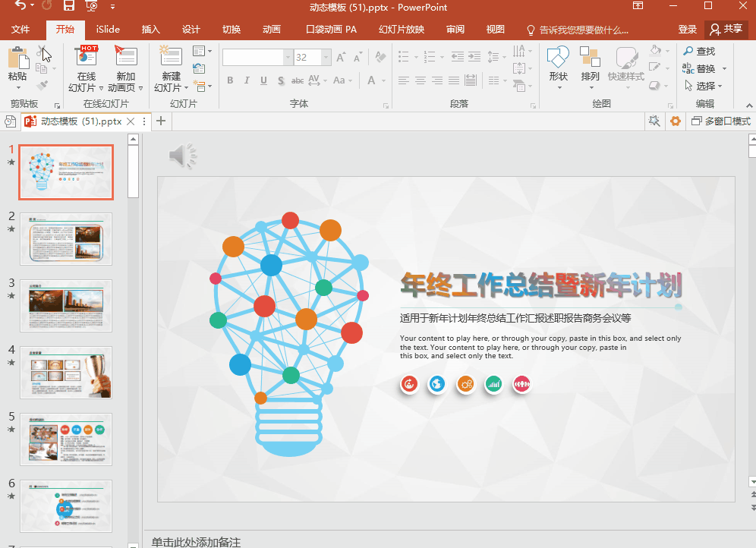This screenshot has width=756, height=548.
Task: Select slide 3 thumbnail in the panel
Action: [x=66, y=305]
